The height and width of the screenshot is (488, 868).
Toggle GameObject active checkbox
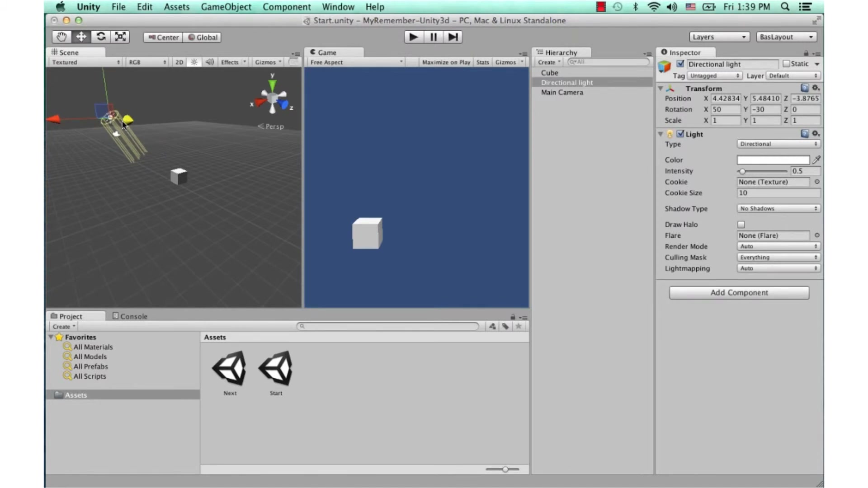tap(680, 64)
